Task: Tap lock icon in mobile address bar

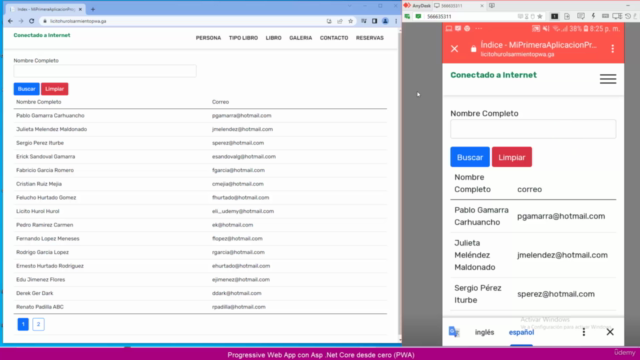Action: 473,49
